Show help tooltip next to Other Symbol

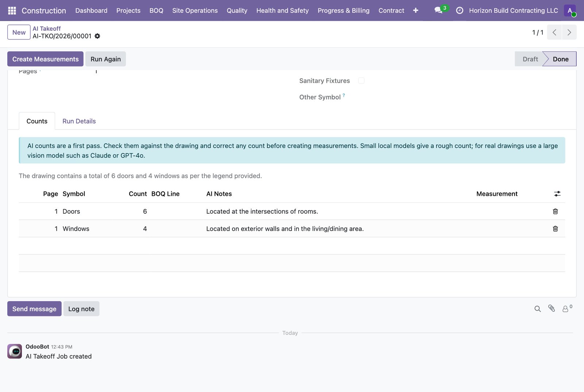click(344, 95)
